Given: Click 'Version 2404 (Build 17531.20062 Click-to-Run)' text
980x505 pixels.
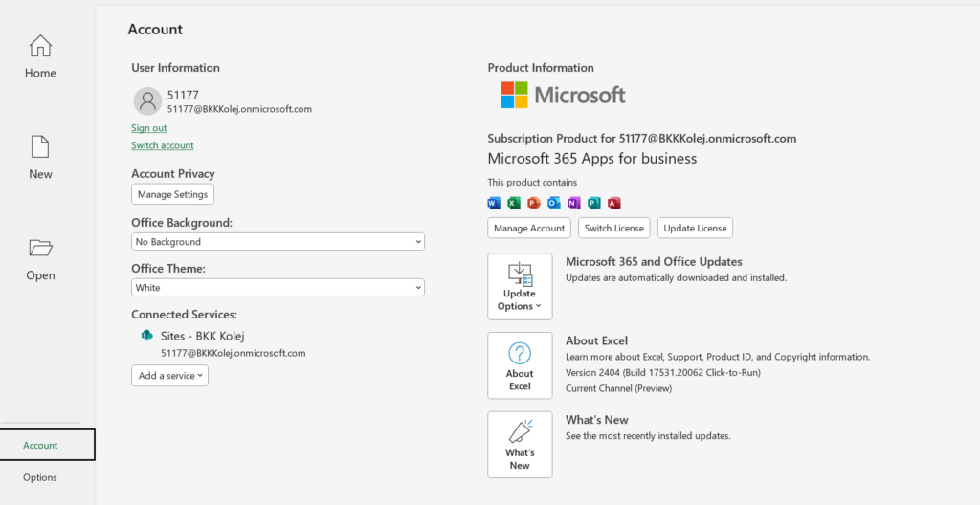Looking at the screenshot, I should tap(663, 372).
